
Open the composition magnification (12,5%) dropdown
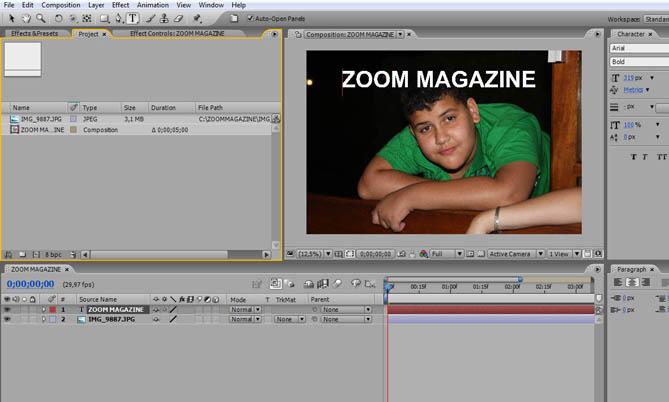pos(311,254)
